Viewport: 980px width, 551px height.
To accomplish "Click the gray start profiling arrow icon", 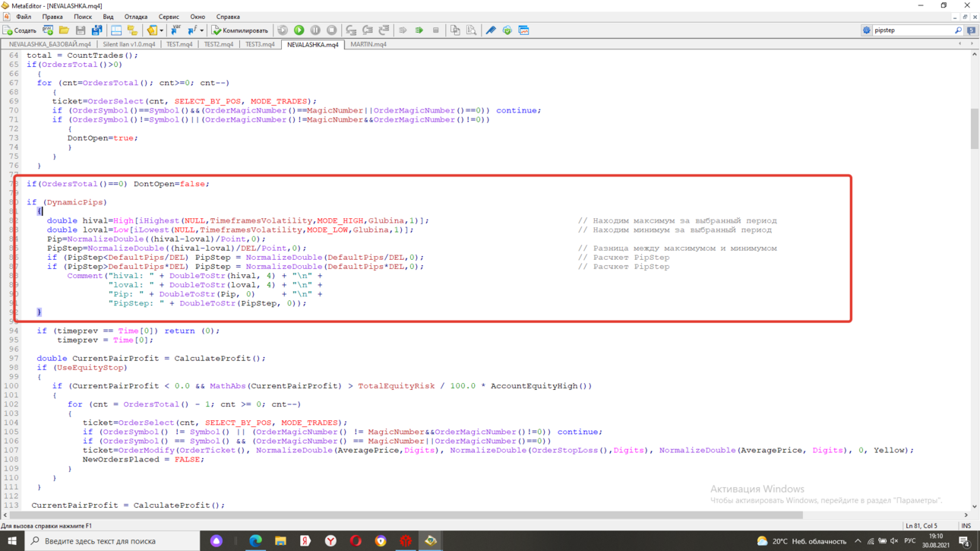I will pyautogui.click(x=403, y=30).
